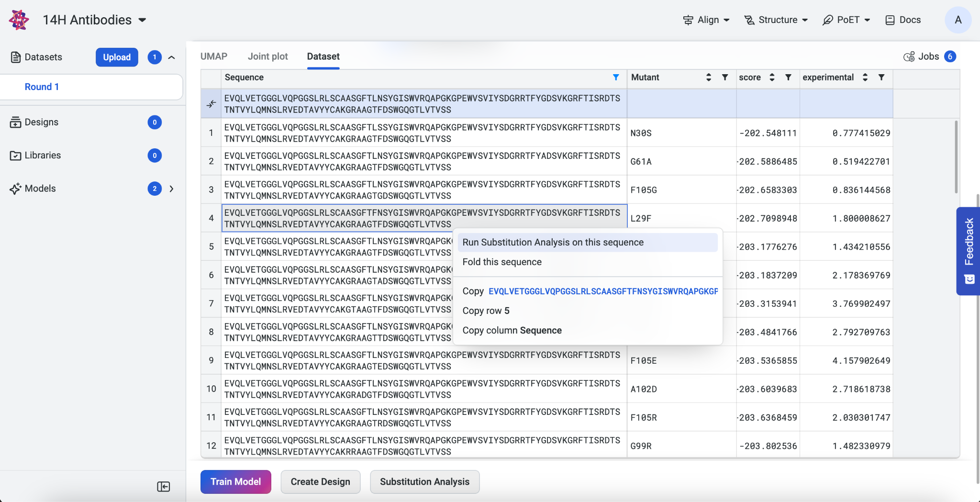Click the OpenProtein logo icon
The height and width of the screenshot is (502, 980).
pos(19,20)
